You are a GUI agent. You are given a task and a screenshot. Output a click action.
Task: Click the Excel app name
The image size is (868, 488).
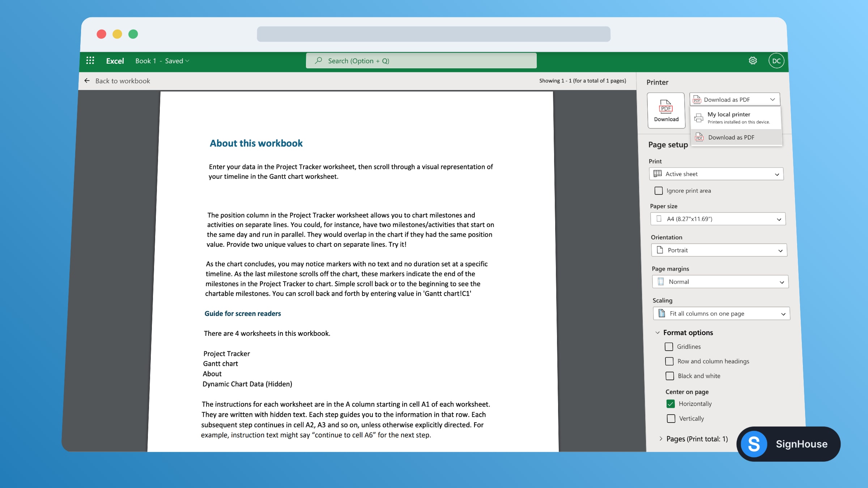tap(115, 61)
